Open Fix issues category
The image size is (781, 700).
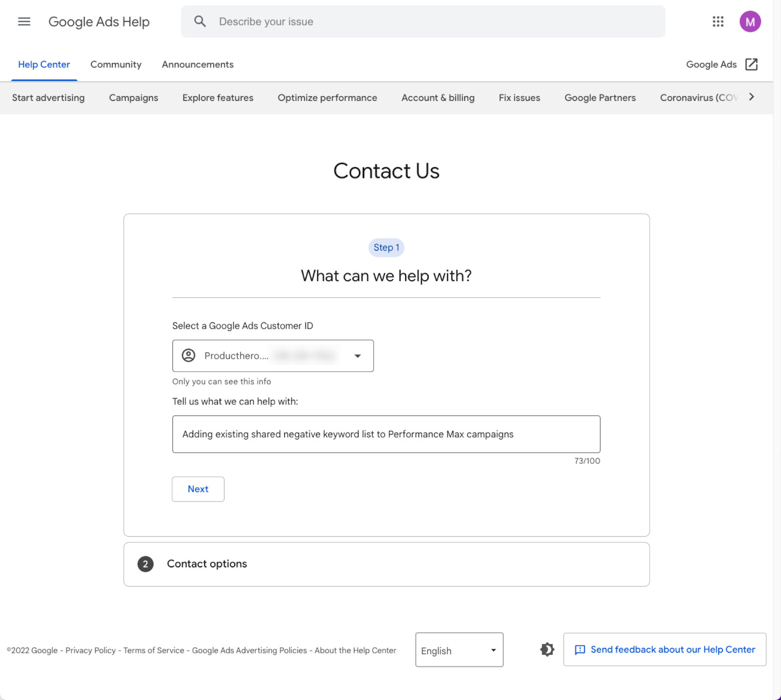(x=519, y=98)
